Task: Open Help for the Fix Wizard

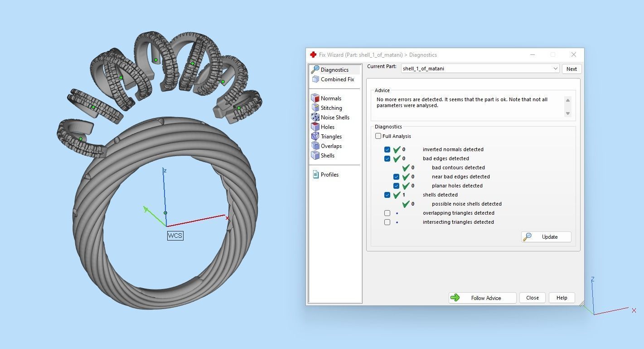Action: (562, 298)
